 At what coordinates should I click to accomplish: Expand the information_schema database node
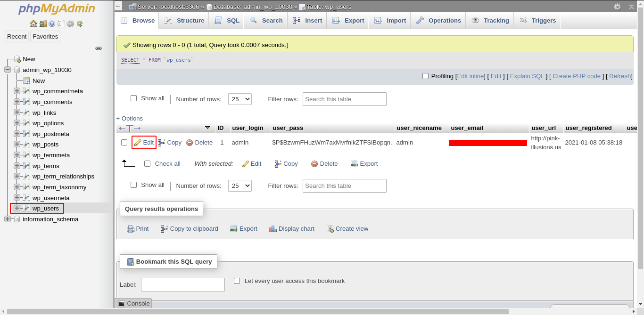pyautogui.click(x=7, y=219)
